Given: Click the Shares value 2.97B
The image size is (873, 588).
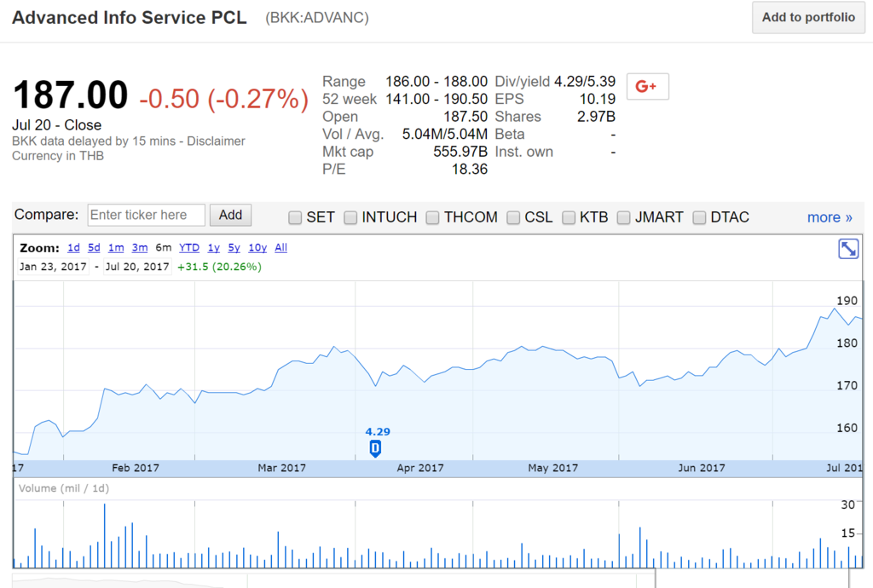Looking at the screenshot, I should 596,117.
